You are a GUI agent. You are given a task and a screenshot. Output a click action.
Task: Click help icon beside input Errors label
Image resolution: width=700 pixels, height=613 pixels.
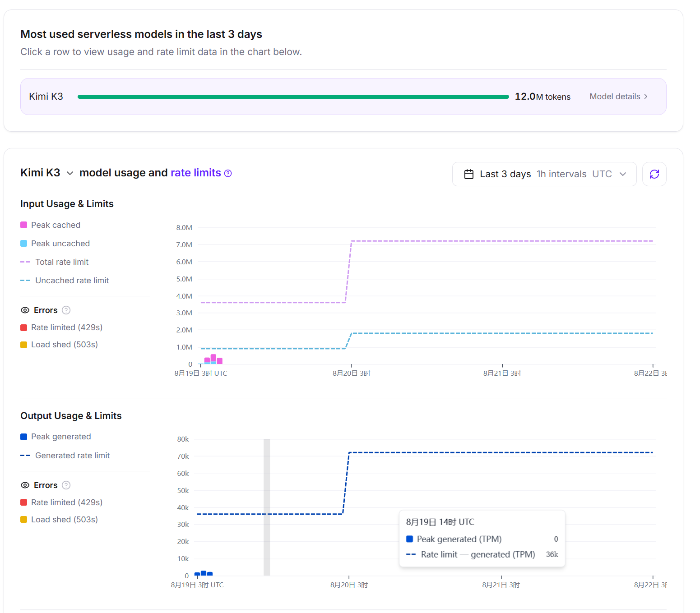coord(66,310)
